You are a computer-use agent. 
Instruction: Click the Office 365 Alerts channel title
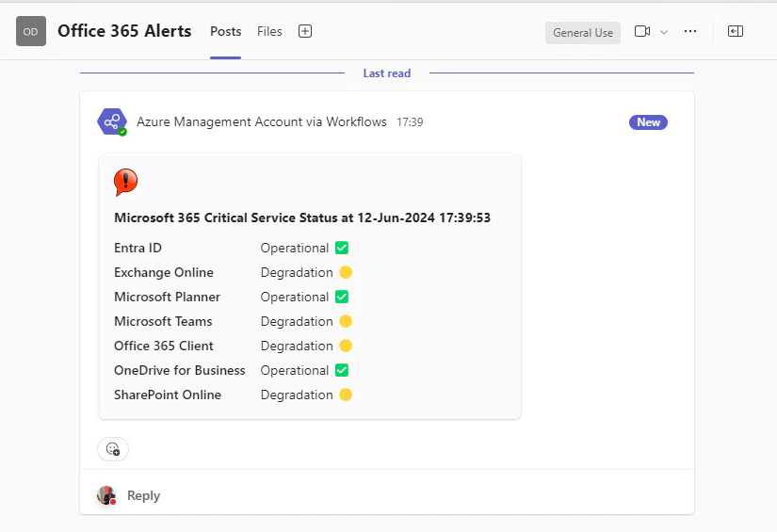tap(124, 31)
